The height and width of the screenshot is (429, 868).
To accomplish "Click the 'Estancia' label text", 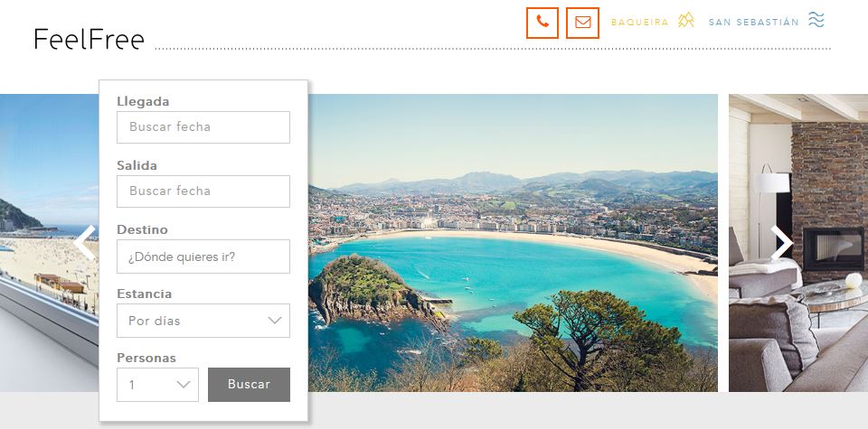I will coord(144,294).
